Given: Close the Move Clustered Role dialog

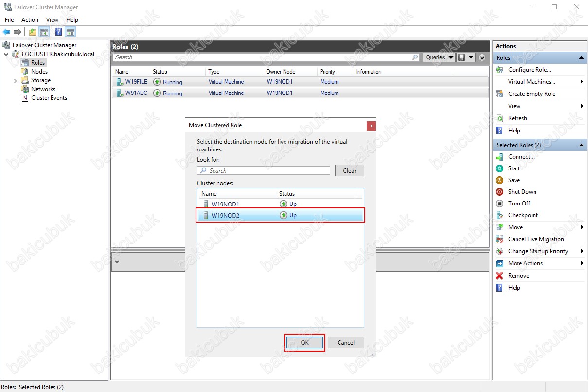Looking at the screenshot, I should (x=371, y=126).
